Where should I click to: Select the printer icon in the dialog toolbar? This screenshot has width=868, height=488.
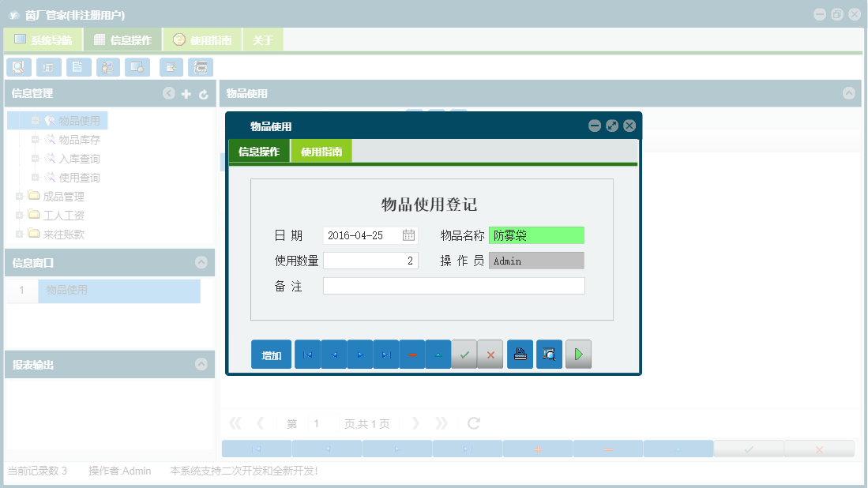point(520,354)
